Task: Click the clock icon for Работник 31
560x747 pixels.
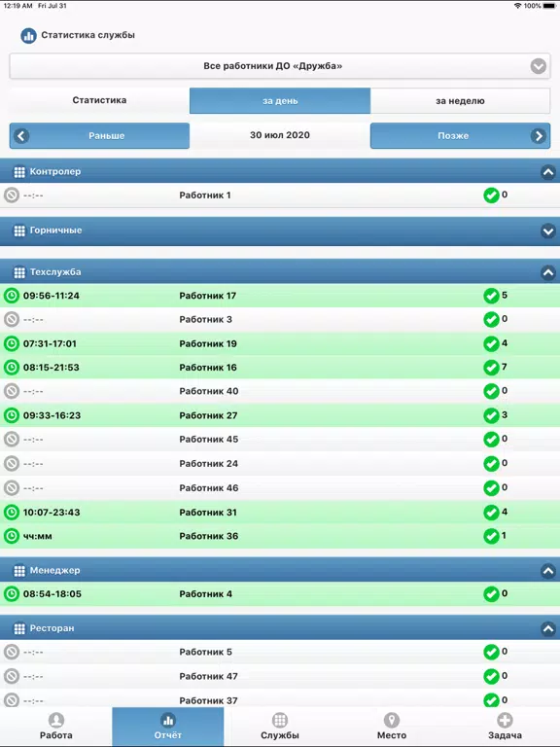Action: click(x=12, y=513)
